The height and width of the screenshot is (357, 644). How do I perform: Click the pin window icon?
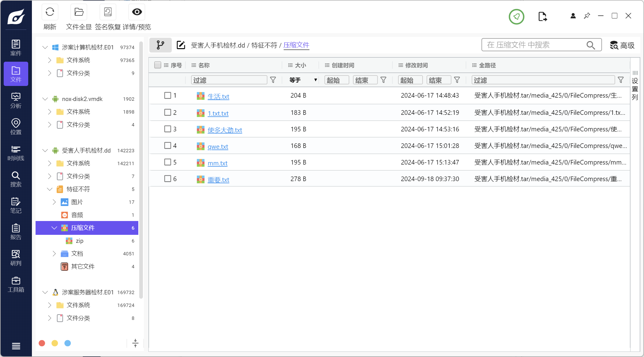(x=587, y=16)
